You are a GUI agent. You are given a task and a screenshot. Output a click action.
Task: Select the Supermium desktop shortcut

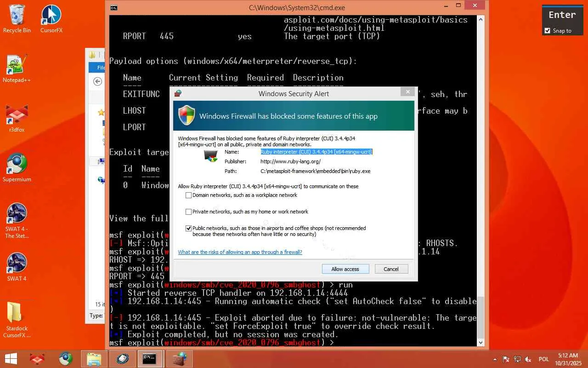coord(17,167)
